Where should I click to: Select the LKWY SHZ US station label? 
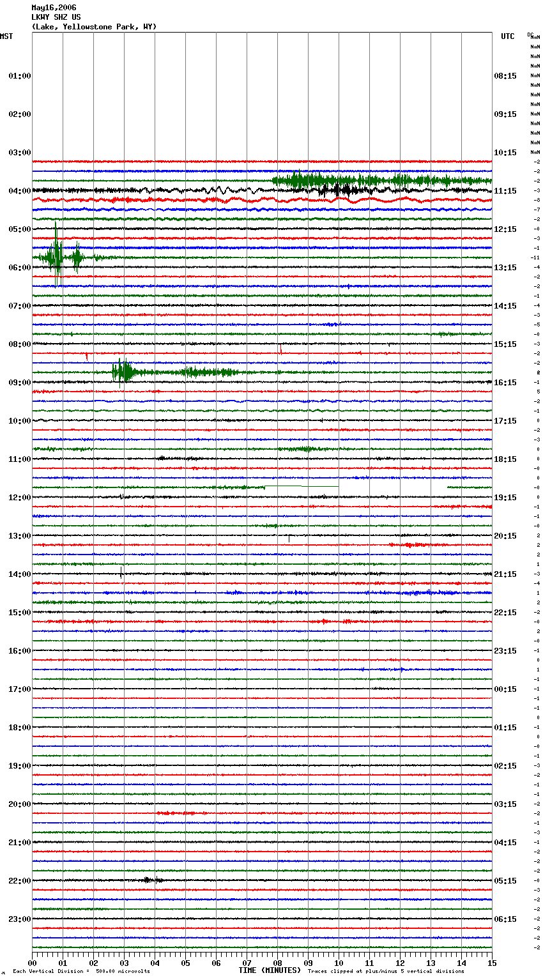point(56,17)
